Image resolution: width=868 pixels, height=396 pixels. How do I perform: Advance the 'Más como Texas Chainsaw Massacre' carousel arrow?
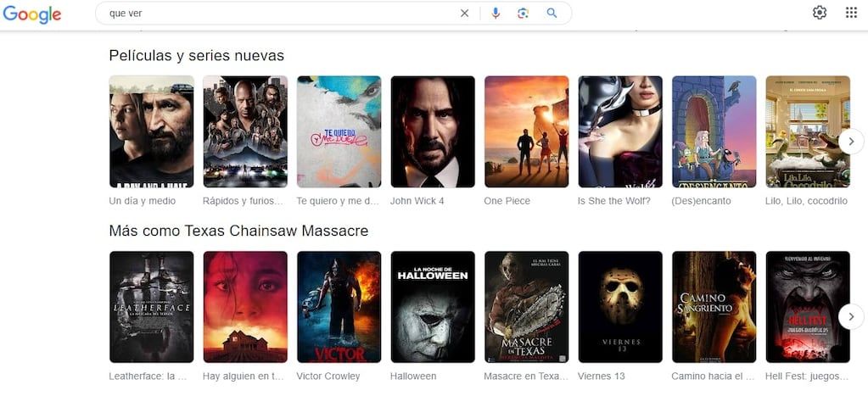pyautogui.click(x=851, y=317)
